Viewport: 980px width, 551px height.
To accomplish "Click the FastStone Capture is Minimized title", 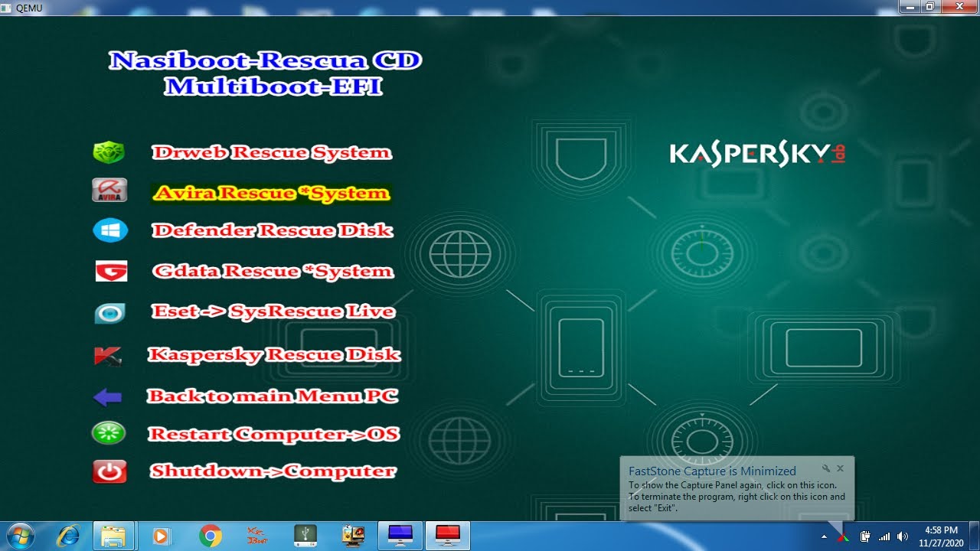I will click(712, 471).
